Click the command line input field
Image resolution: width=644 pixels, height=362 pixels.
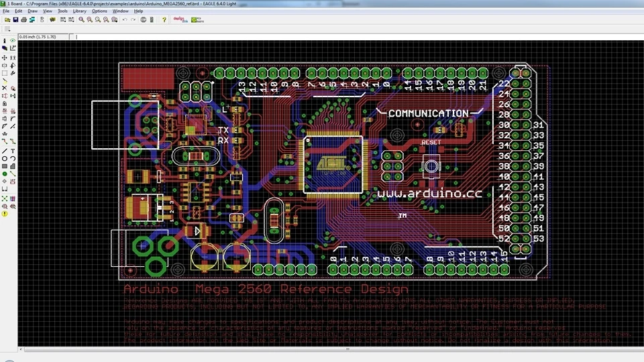coord(358,36)
